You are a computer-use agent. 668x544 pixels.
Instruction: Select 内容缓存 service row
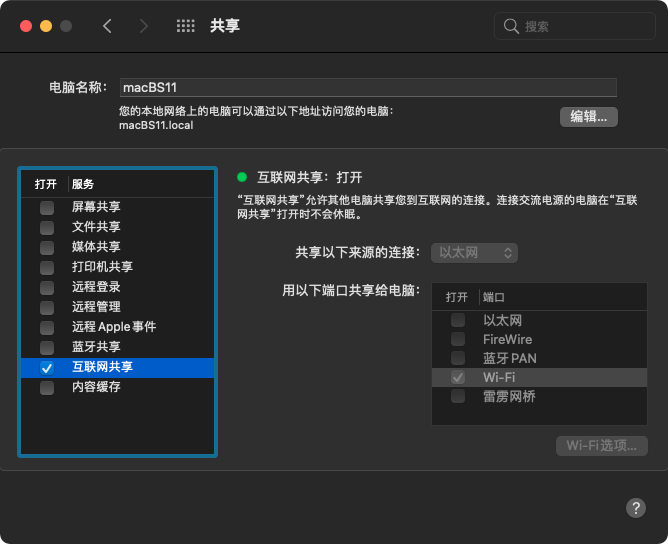point(96,387)
